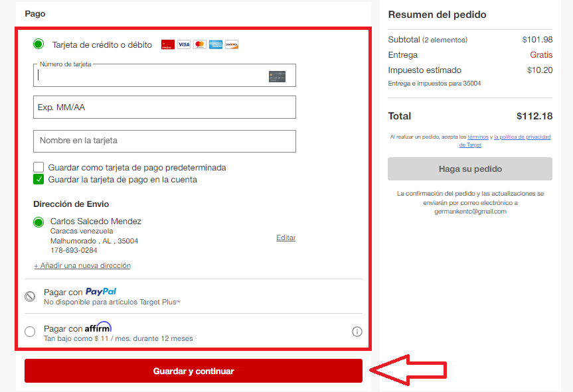The width and height of the screenshot is (573, 392).
Task: Click the Gratis delivery text
Action: click(541, 55)
